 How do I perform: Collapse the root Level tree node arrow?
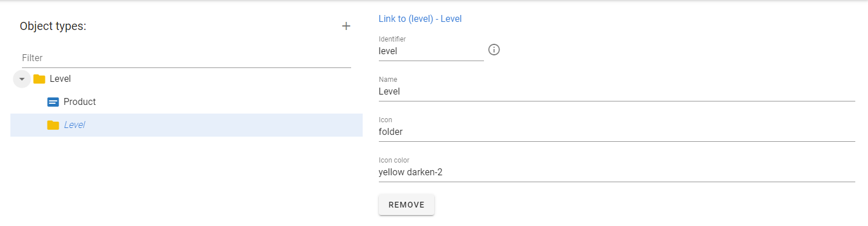(x=22, y=79)
